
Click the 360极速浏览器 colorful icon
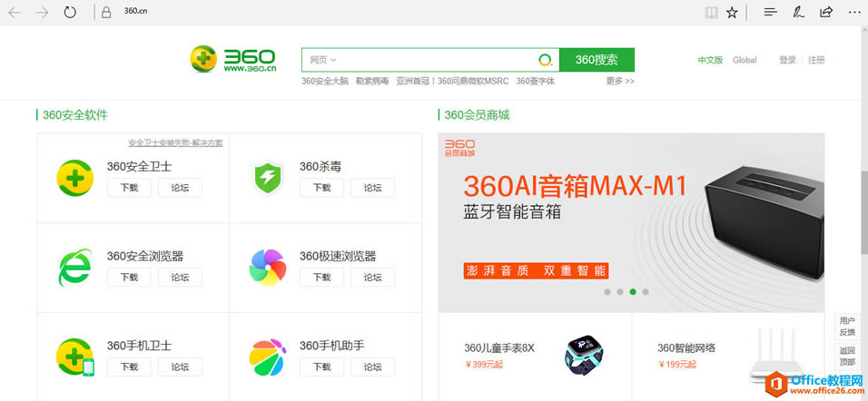268,268
